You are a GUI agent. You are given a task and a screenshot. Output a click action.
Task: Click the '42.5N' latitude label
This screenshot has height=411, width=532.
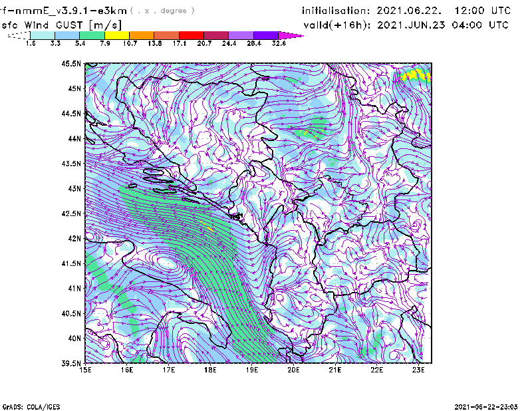(x=71, y=213)
